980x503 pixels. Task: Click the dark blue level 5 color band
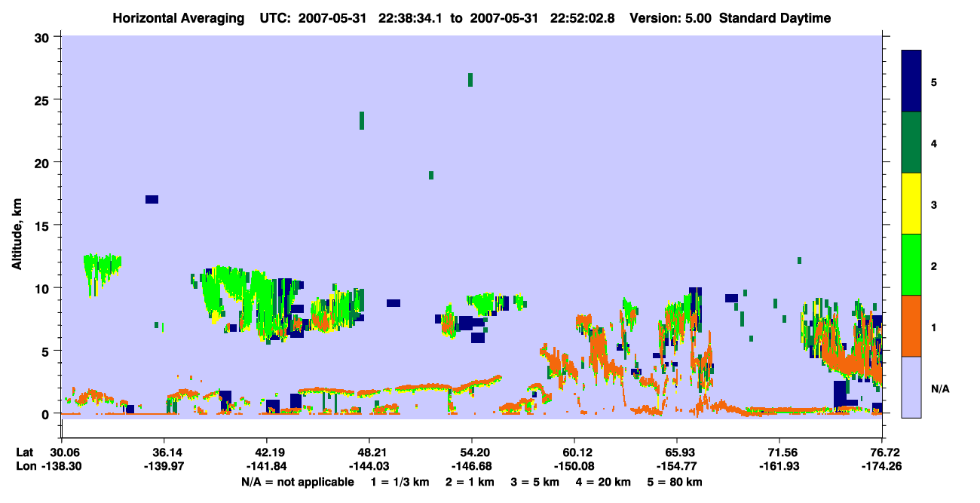(x=911, y=81)
